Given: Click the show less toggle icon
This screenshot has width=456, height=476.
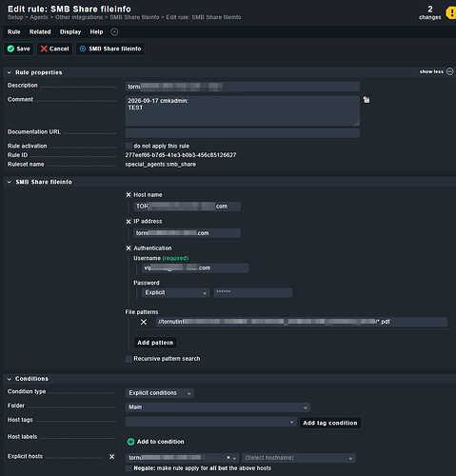Looking at the screenshot, I should coord(449,71).
